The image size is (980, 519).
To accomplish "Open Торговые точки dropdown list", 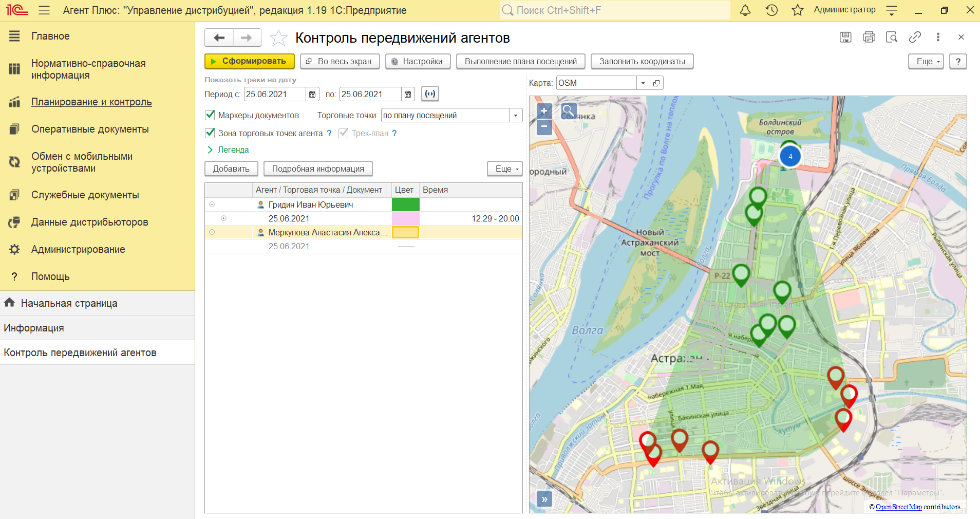I will point(516,115).
